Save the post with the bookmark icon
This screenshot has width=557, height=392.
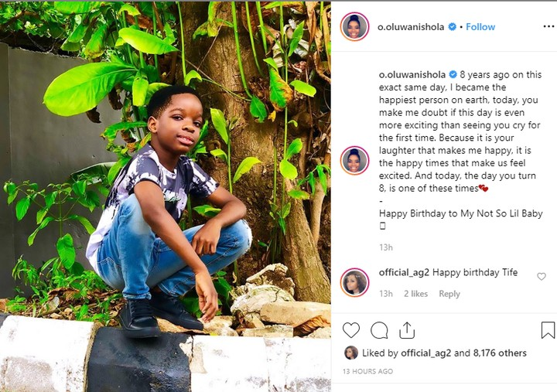[548, 330]
